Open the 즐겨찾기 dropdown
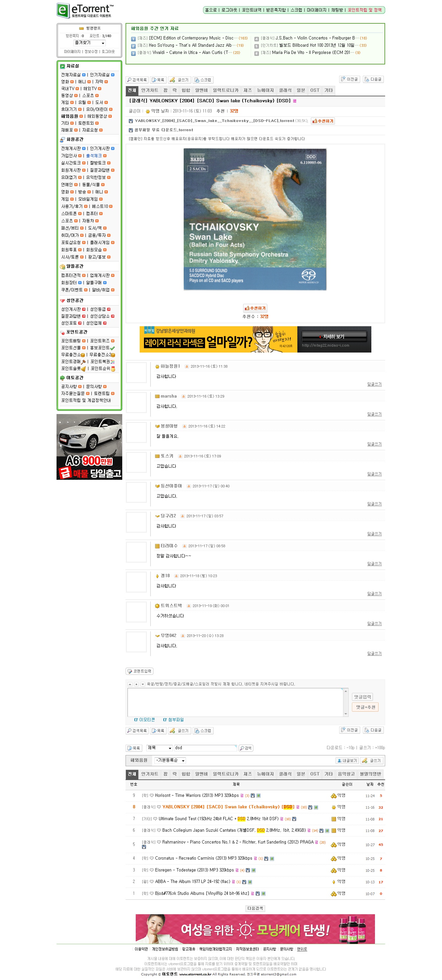Image resolution: width=442 pixels, height=980 pixels. pos(89,43)
